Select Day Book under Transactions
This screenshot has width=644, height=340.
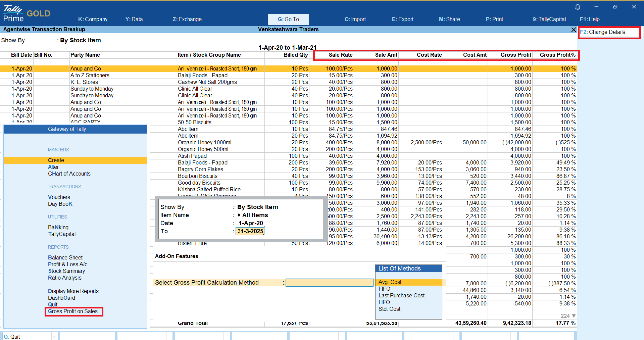(60, 204)
